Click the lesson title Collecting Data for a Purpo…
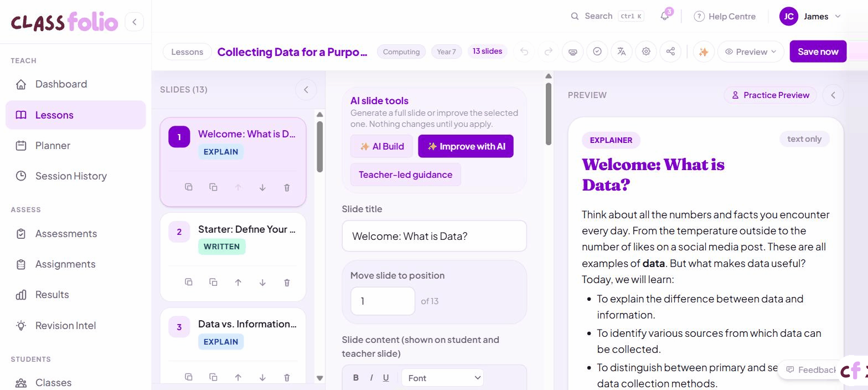868x390 pixels. pyautogui.click(x=292, y=52)
